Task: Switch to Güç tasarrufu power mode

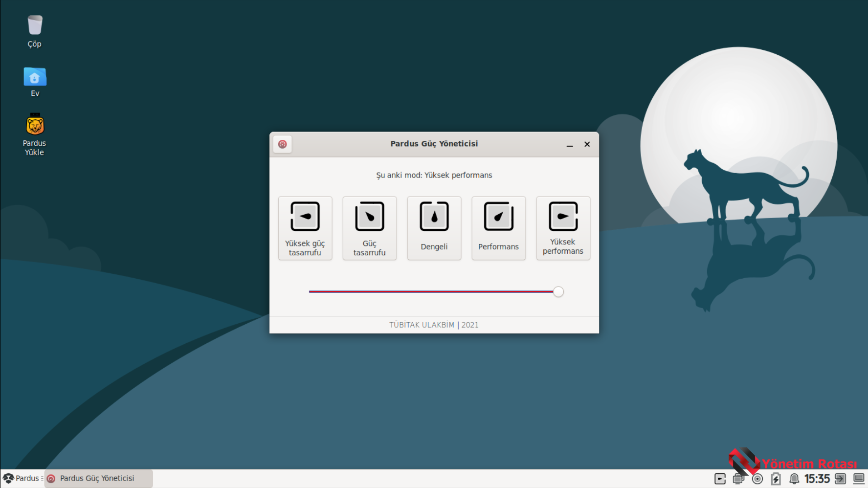Action: point(369,228)
